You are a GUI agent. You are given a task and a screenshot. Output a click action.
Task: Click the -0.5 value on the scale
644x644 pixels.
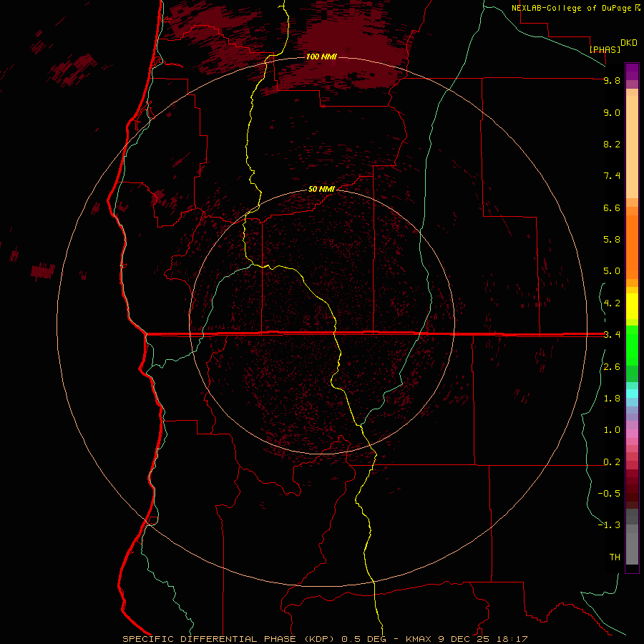[609, 494]
